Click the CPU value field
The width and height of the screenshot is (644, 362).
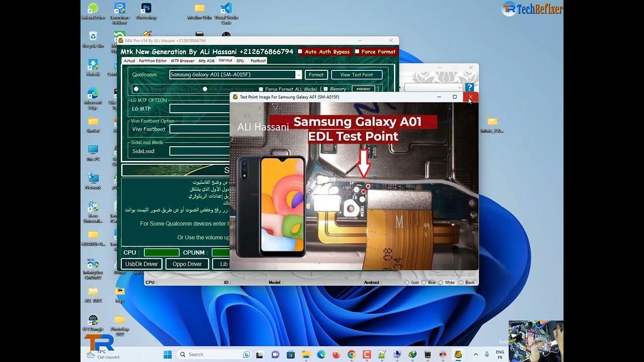(x=162, y=252)
